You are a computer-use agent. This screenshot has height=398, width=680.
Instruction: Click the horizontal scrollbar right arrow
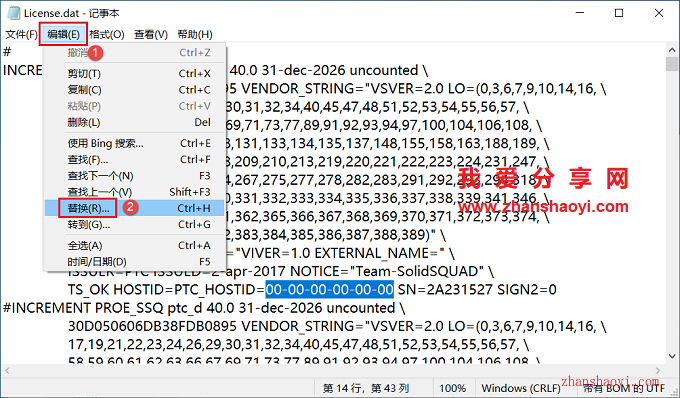(658, 370)
